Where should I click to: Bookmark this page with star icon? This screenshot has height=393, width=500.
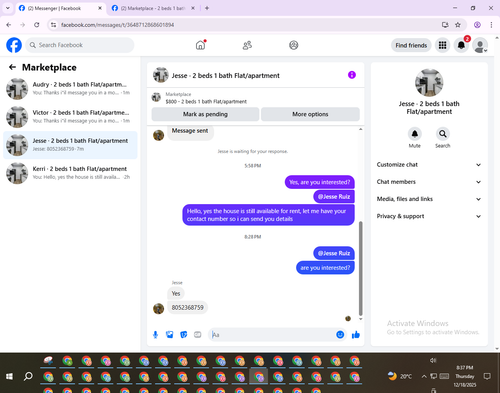pos(458,25)
